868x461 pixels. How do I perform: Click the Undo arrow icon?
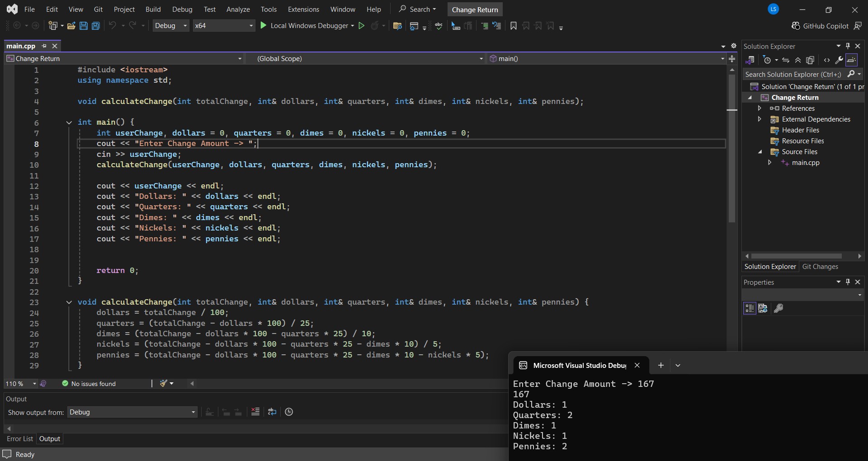(113, 26)
